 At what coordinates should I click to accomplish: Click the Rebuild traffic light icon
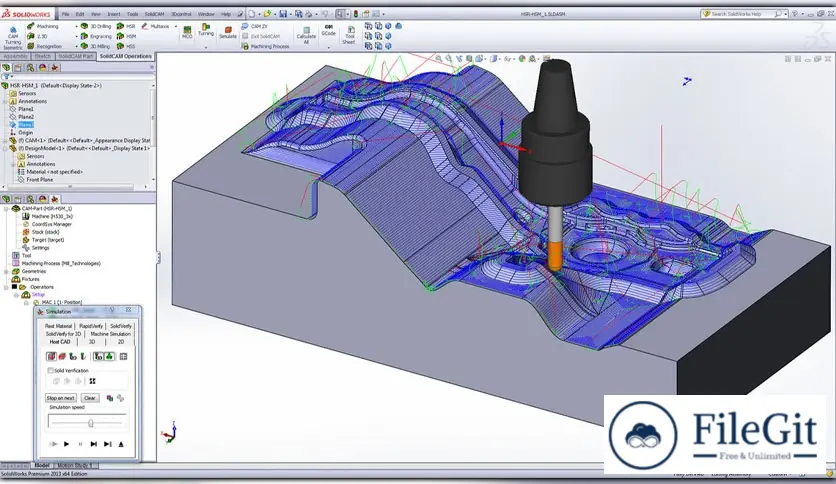[x=356, y=14]
